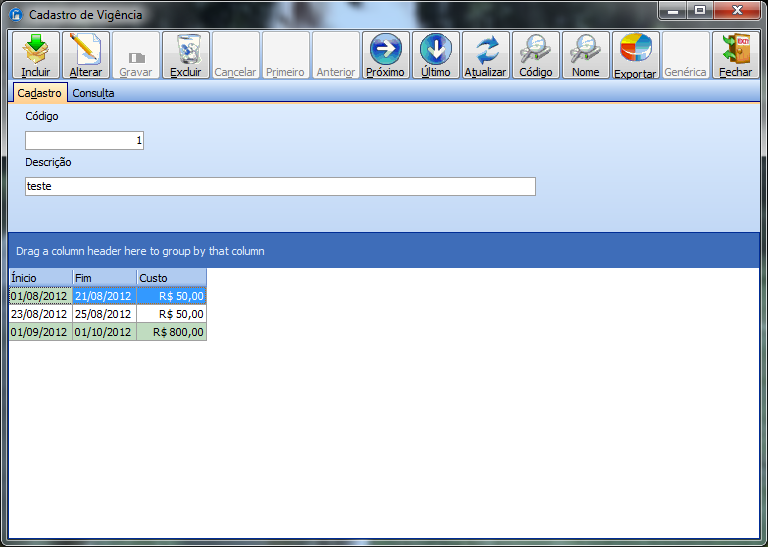Click the Excluir recycle bin icon
The height and width of the screenshot is (547, 768).
[x=186, y=49]
